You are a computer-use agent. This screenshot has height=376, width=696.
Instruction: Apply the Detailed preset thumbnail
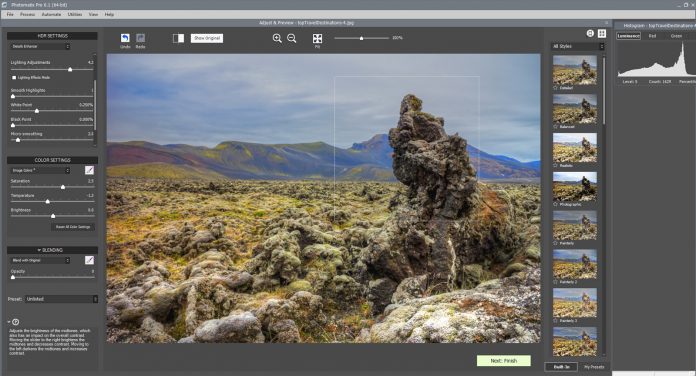click(575, 70)
